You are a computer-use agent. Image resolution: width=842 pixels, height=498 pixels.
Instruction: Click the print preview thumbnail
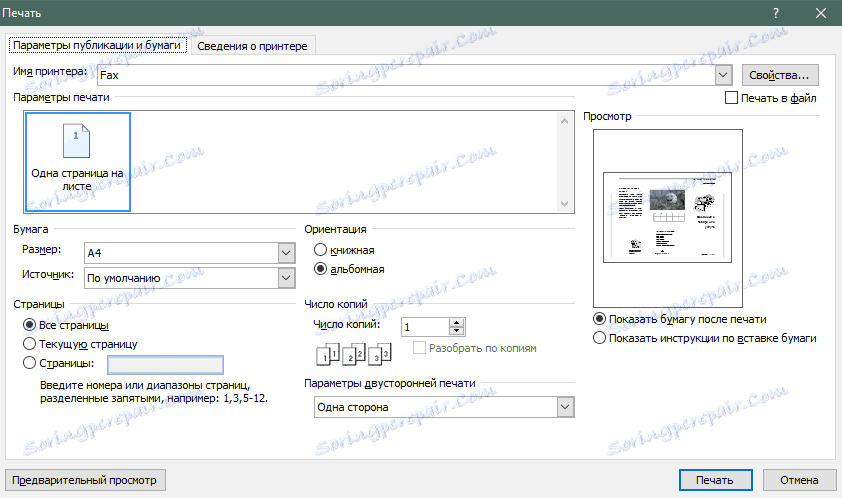tap(667, 218)
